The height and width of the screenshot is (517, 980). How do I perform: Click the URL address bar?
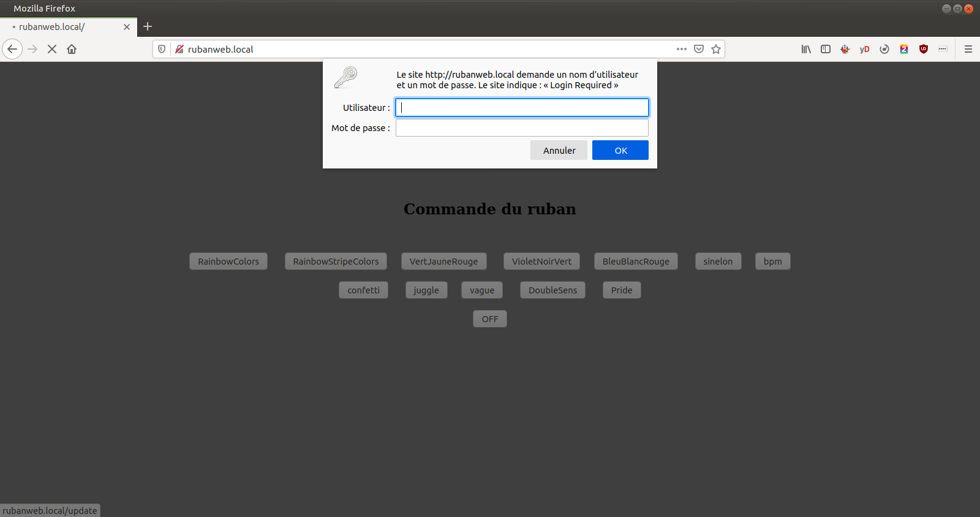[429, 49]
